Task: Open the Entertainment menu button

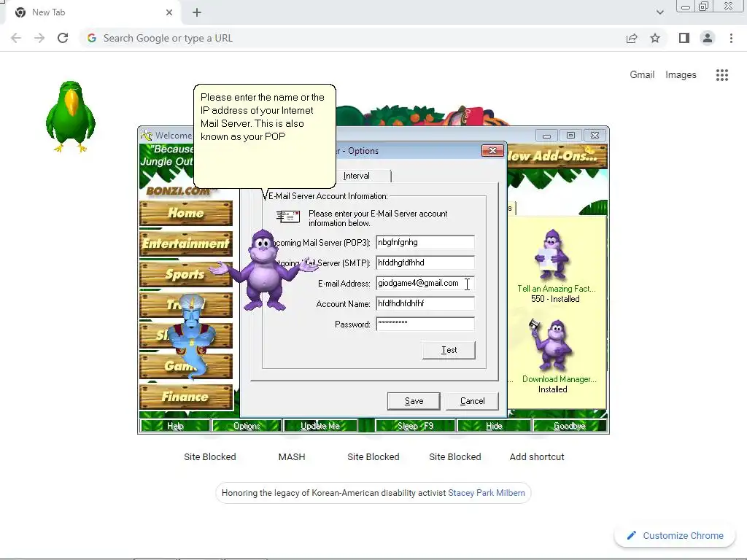Action: [186, 244]
